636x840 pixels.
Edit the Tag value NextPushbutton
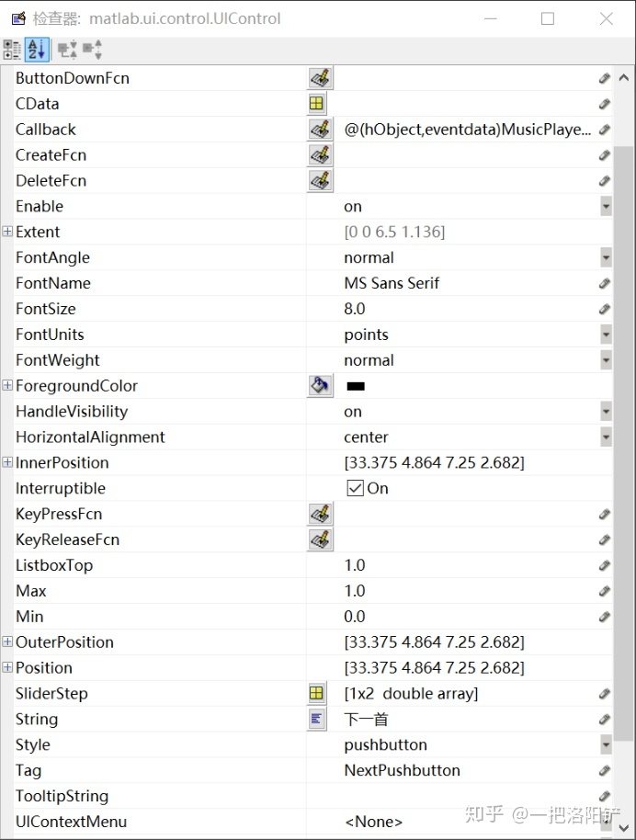[403, 770]
